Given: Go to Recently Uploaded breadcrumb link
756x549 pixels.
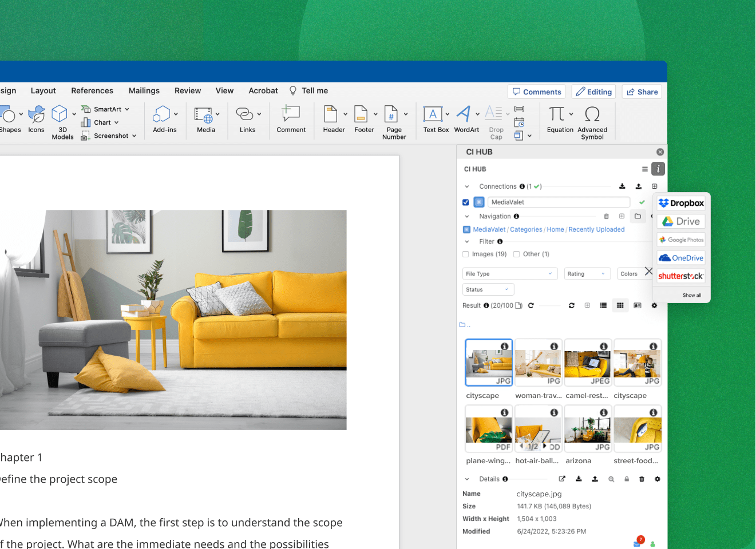Looking at the screenshot, I should click(596, 229).
